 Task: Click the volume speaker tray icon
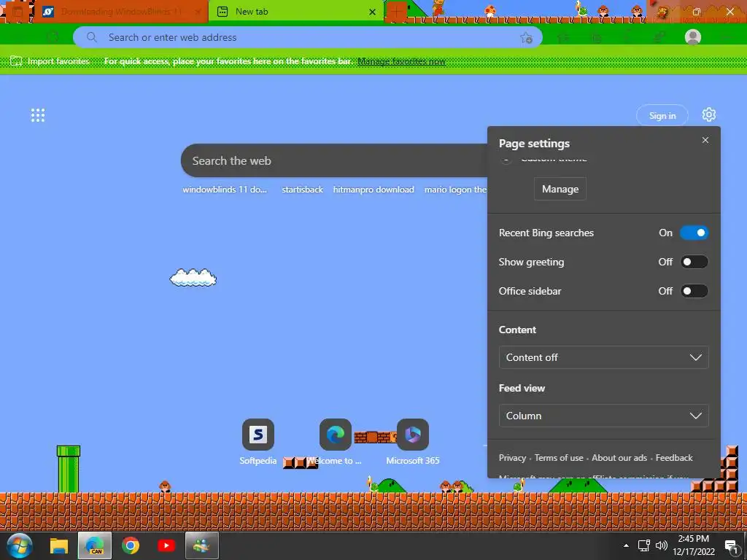click(x=661, y=545)
